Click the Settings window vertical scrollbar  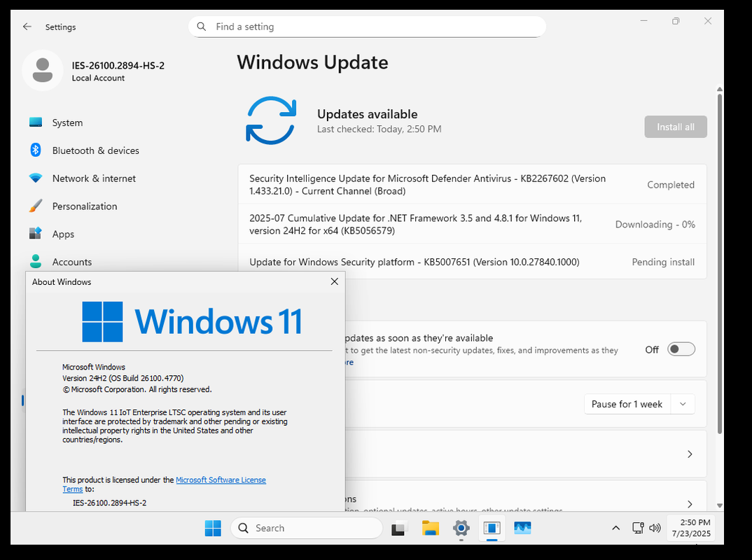(x=719, y=264)
